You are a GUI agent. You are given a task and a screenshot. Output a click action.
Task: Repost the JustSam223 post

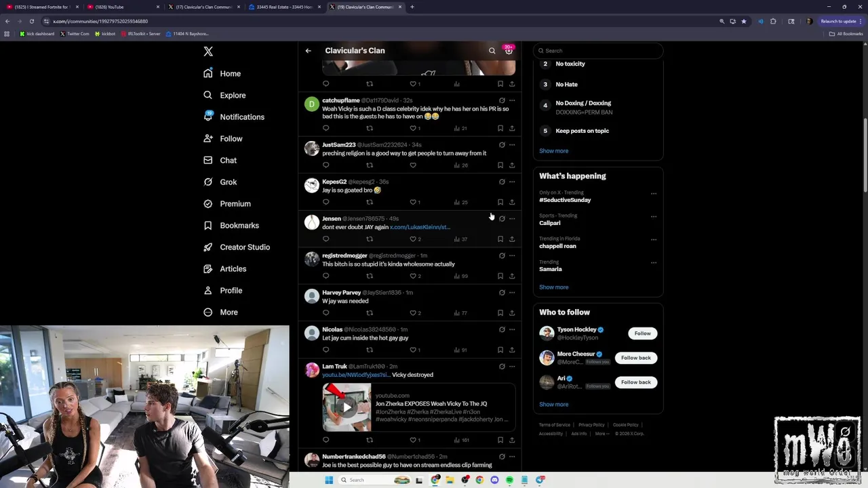[370, 165]
